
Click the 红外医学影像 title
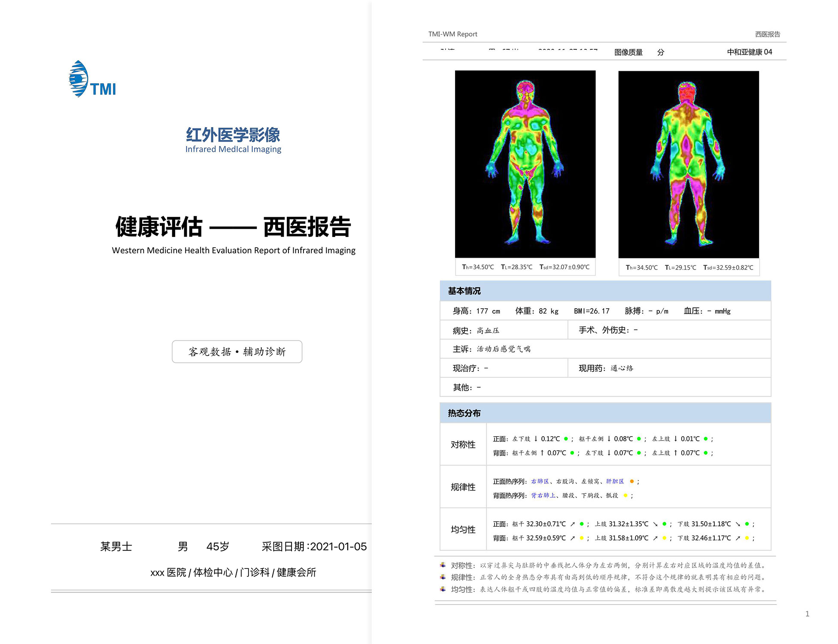tap(233, 135)
